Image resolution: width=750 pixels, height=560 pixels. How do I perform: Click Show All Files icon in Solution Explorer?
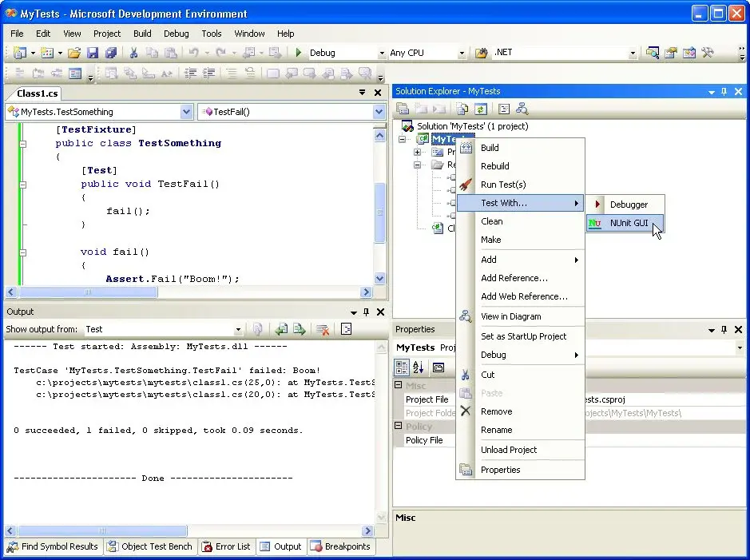[462, 109]
